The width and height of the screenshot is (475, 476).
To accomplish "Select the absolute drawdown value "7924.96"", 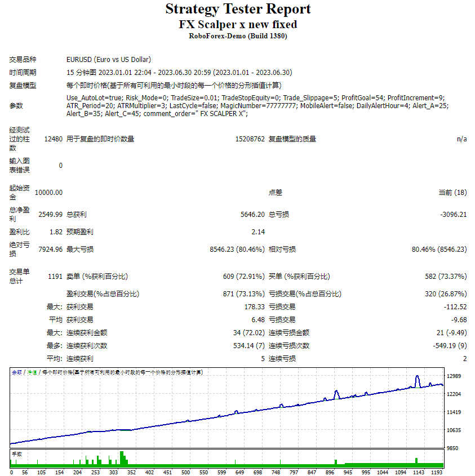I will point(50,250).
